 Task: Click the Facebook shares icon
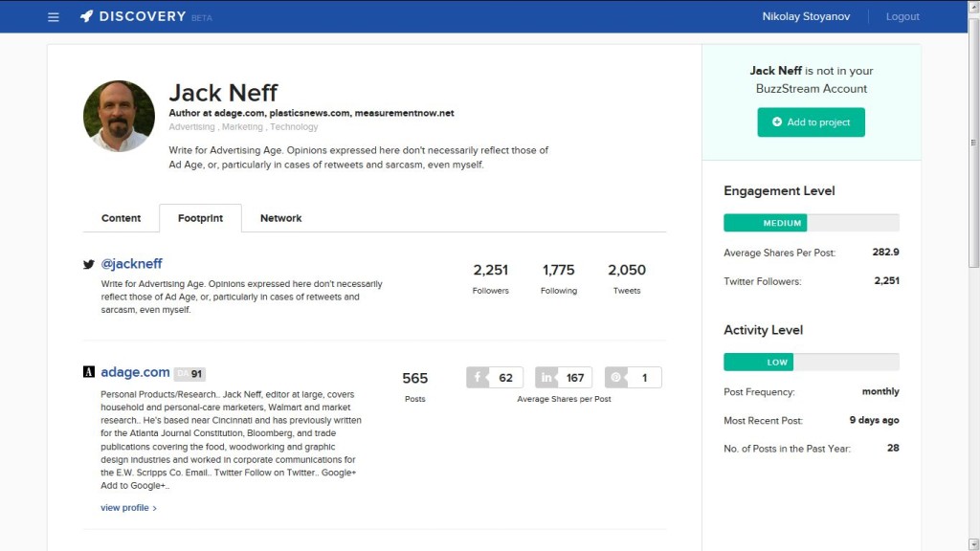click(478, 378)
